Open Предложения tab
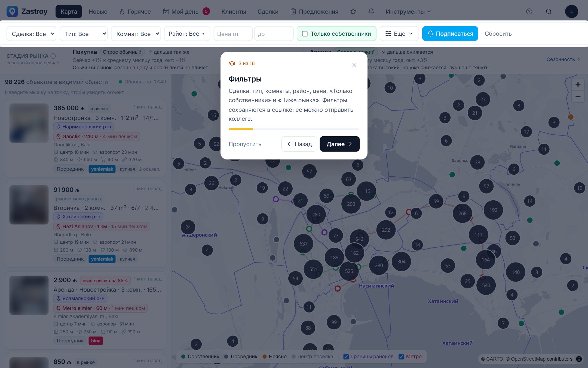Image resolution: width=588 pixels, height=368 pixels. coord(314,11)
